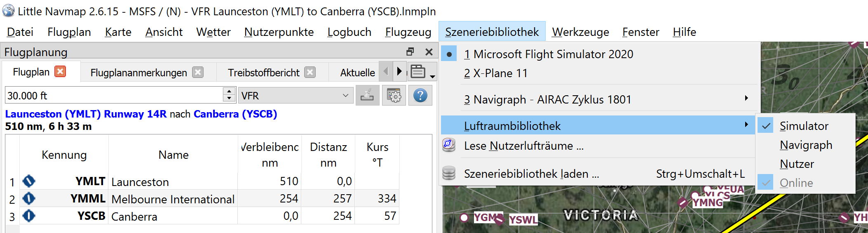Enable the Navigraph airspace source
The width and height of the screenshot is (868, 233).
(x=806, y=145)
